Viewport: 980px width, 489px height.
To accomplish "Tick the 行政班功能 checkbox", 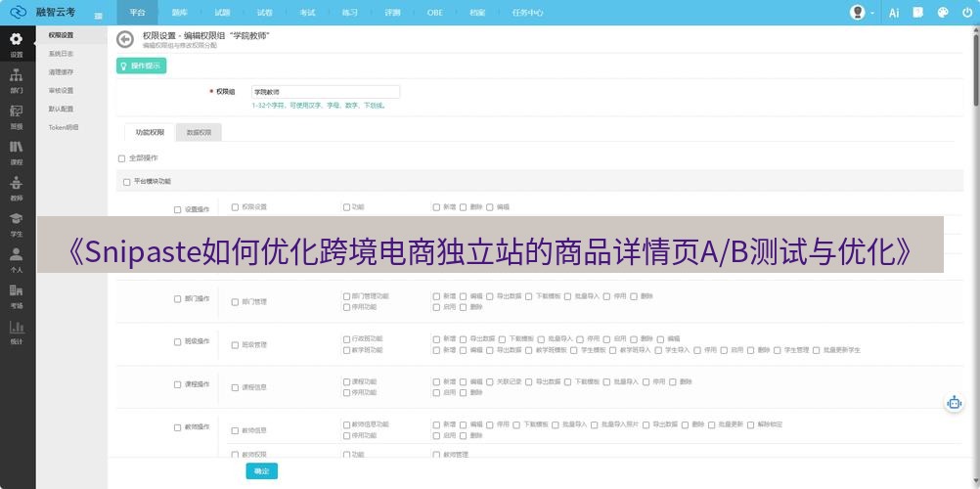I will point(347,339).
